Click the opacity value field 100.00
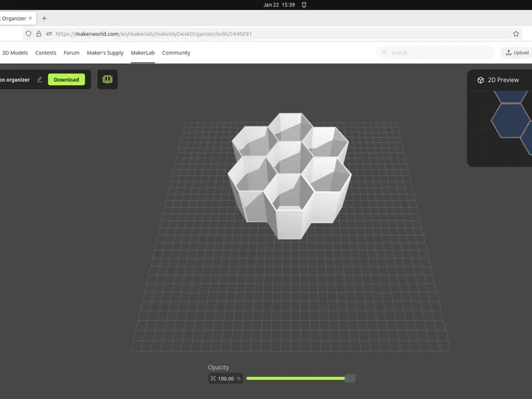This screenshot has width=532, height=399. tap(225, 378)
